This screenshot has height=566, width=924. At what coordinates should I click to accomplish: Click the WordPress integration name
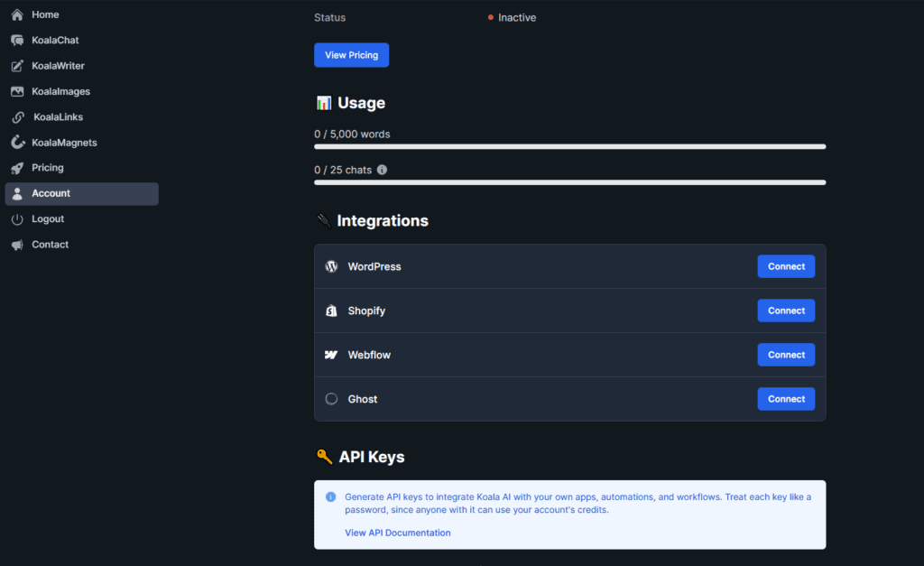(x=374, y=266)
